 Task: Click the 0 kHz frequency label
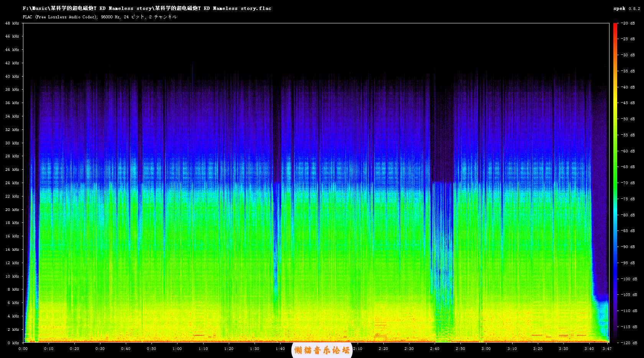click(x=13, y=343)
